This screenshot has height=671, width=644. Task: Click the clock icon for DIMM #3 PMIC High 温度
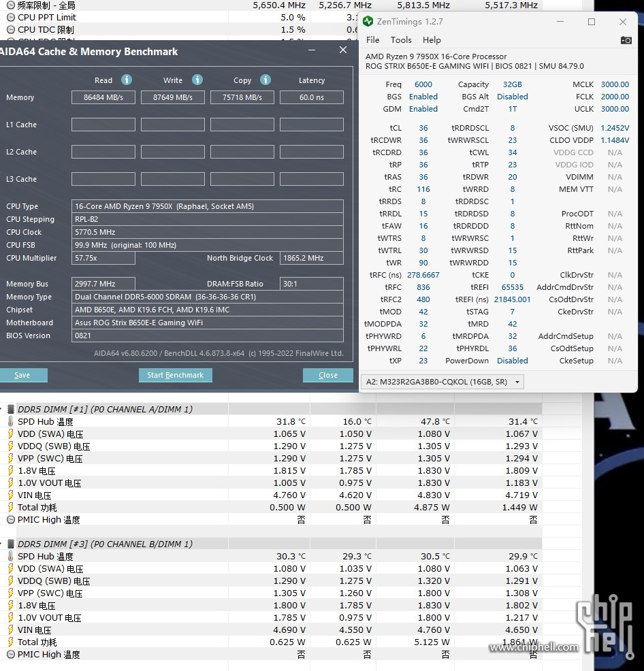pos(11,655)
